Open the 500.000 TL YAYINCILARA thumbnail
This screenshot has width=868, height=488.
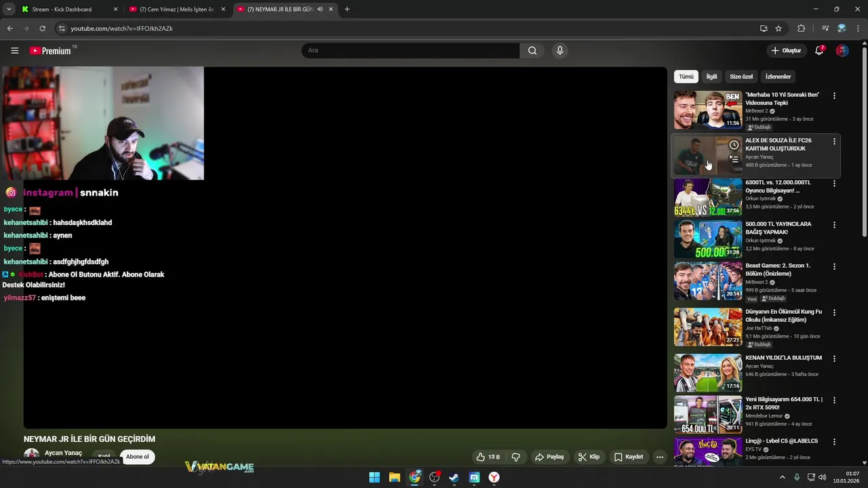pyautogui.click(x=708, y=239)
